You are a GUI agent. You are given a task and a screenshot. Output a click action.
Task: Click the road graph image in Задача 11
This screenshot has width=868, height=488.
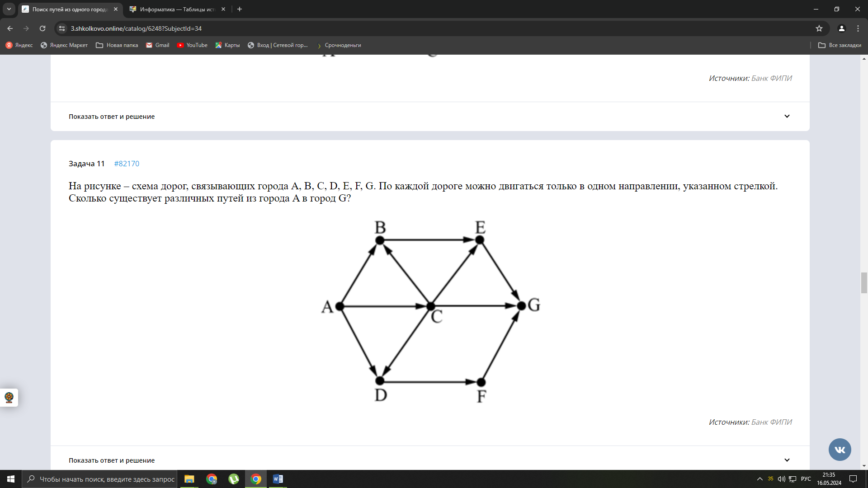(x=431, y=311)
